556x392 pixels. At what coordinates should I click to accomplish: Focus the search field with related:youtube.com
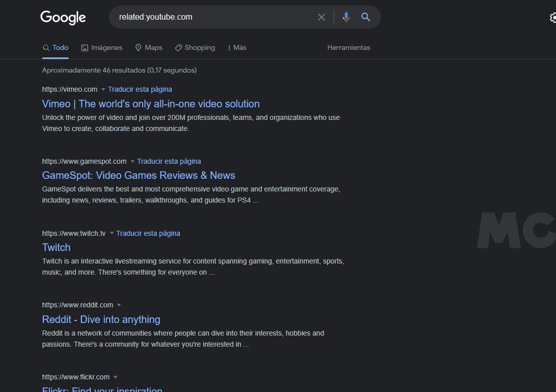pyautogui.click(x=212, y=17)
